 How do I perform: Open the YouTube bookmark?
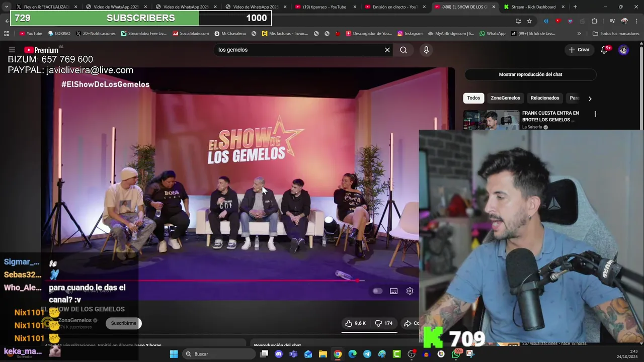pos(31,34)
